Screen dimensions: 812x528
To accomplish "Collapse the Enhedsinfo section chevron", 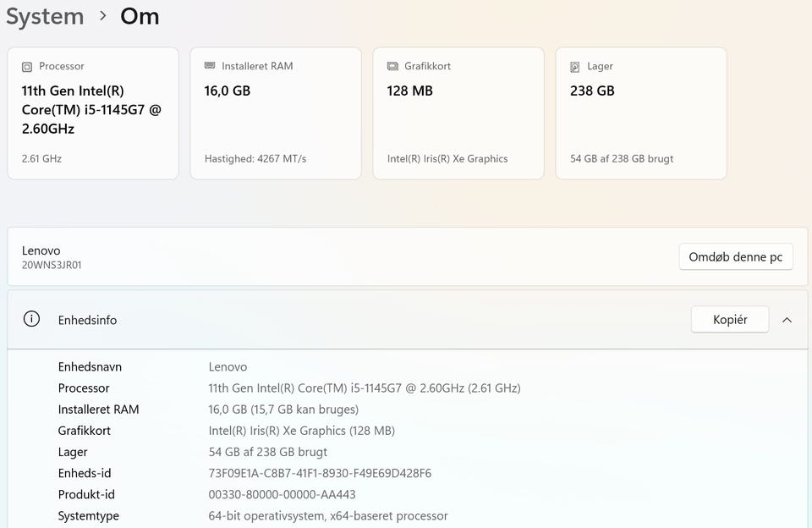I will coord(787,320).
